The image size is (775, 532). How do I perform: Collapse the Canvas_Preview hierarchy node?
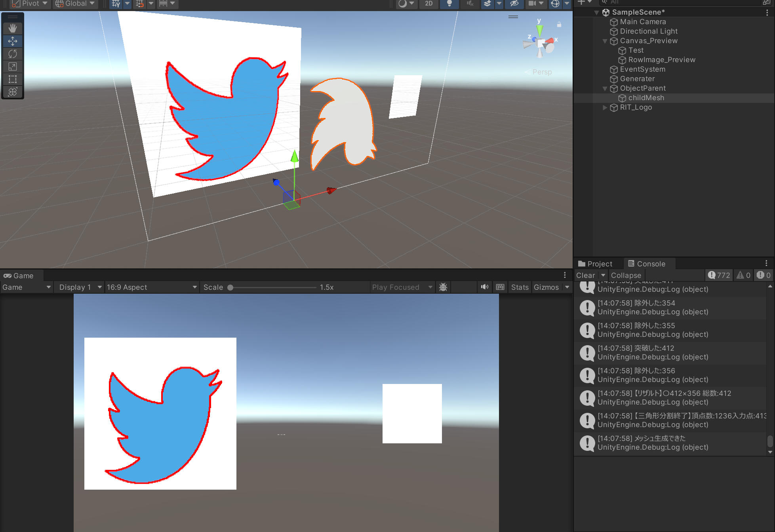pyautogui.click(x=605, y=41)
